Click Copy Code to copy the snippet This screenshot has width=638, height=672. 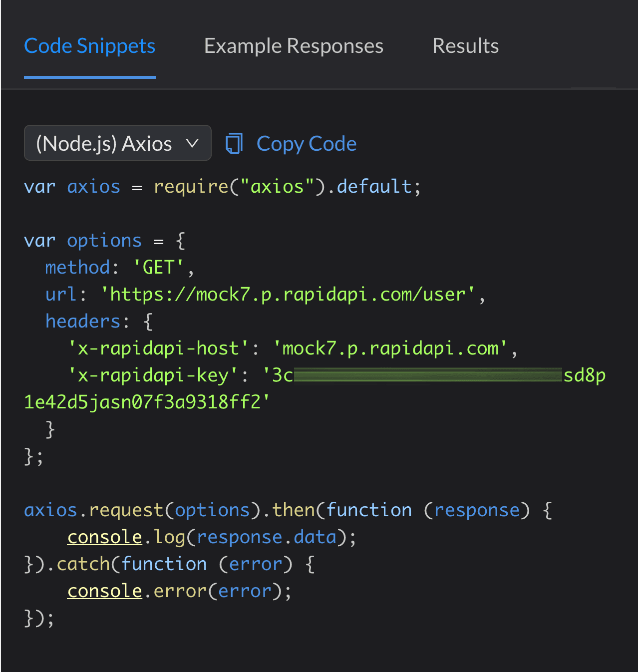click(x=306, y=143)
